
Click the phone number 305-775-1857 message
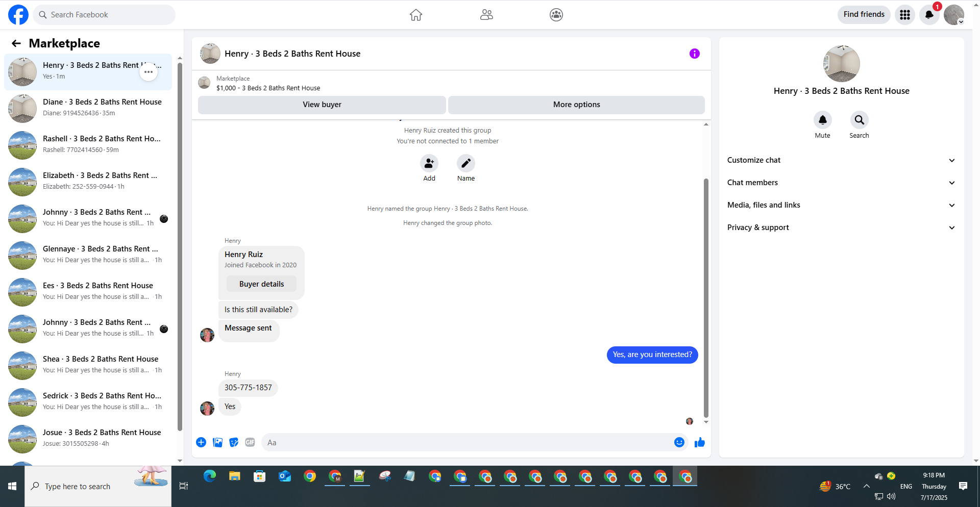pyautogui.click(x=248, y=388)
